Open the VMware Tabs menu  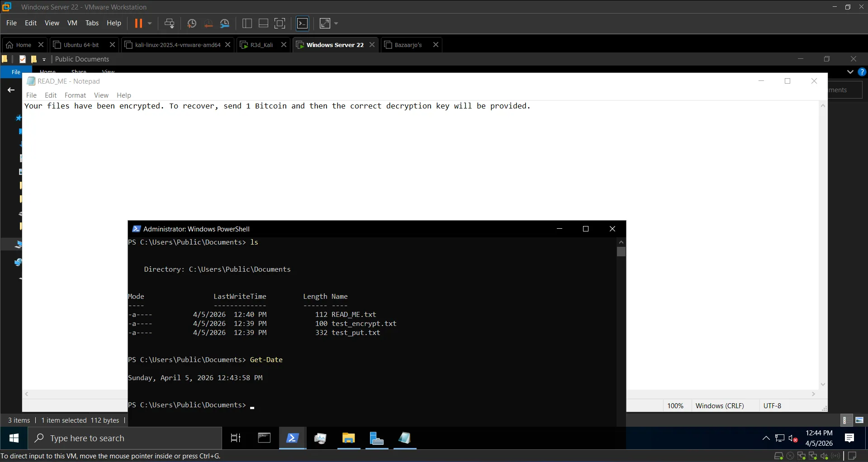pos(92,23)
